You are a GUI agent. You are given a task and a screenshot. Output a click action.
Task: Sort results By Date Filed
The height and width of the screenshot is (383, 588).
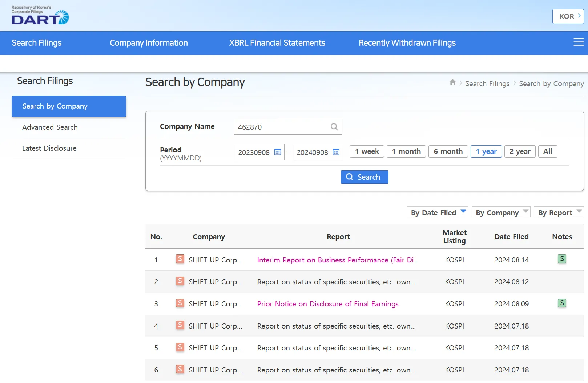coord(437,212)
